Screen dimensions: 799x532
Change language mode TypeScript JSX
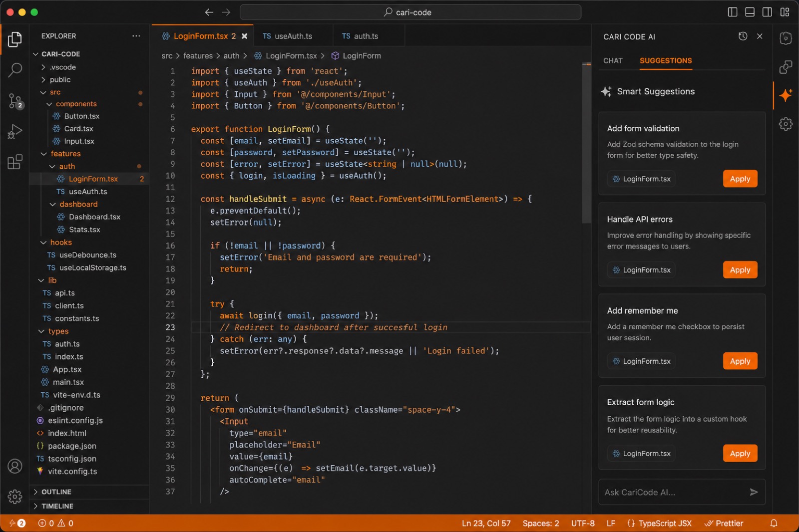tap(659, 523)
